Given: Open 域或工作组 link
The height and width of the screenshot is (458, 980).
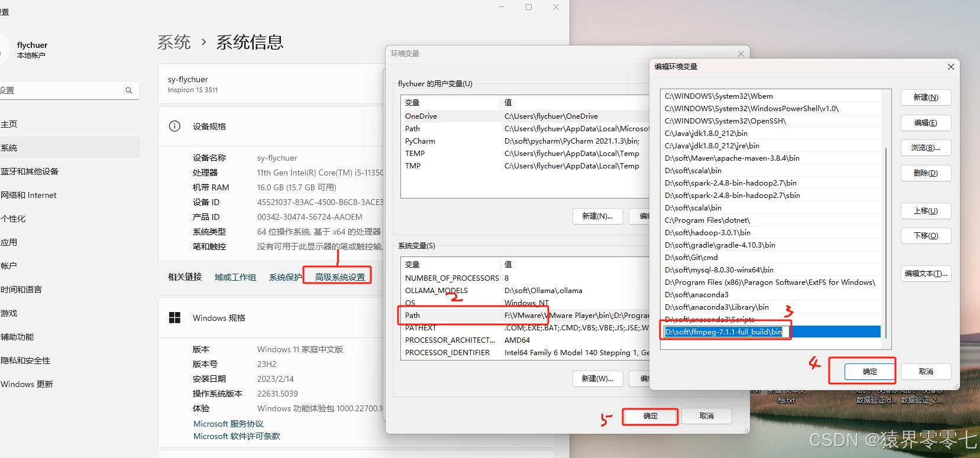Looking at the screenshot, I should (x=235, y=277).
